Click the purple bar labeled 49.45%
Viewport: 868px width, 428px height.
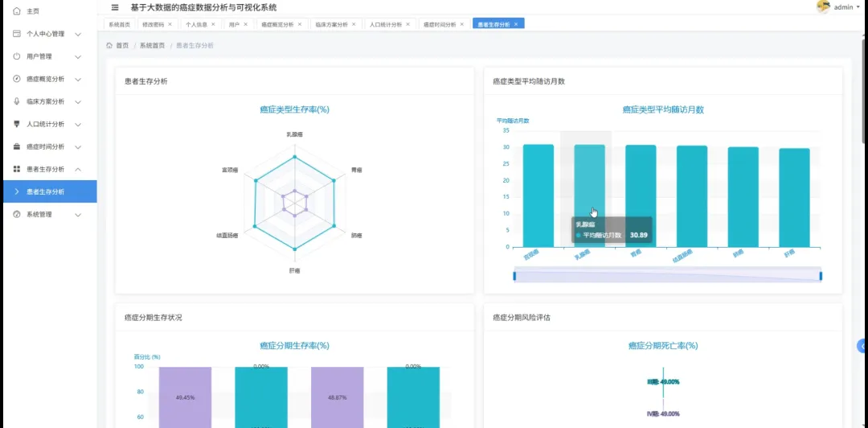[x=185, y=397]
